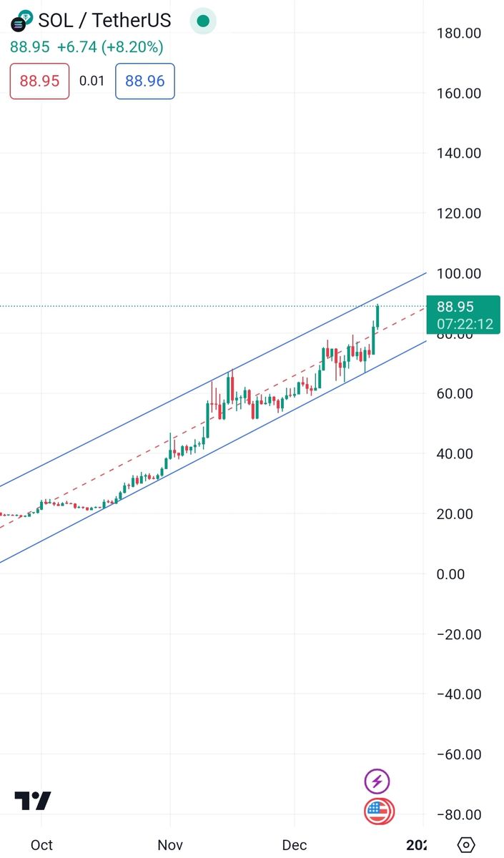Click the Oct label on time axis
Image resolution: width=504 pixels, height=858 pixels.
41,845
